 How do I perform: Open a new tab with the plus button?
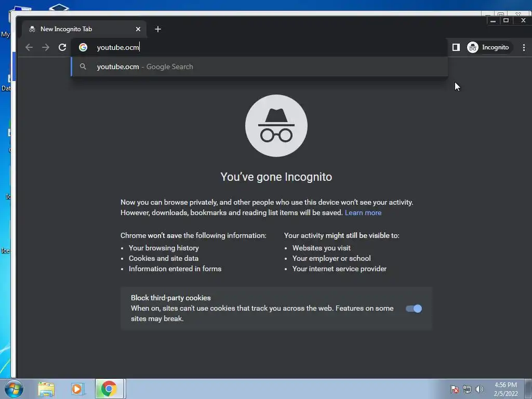point(158,29)
